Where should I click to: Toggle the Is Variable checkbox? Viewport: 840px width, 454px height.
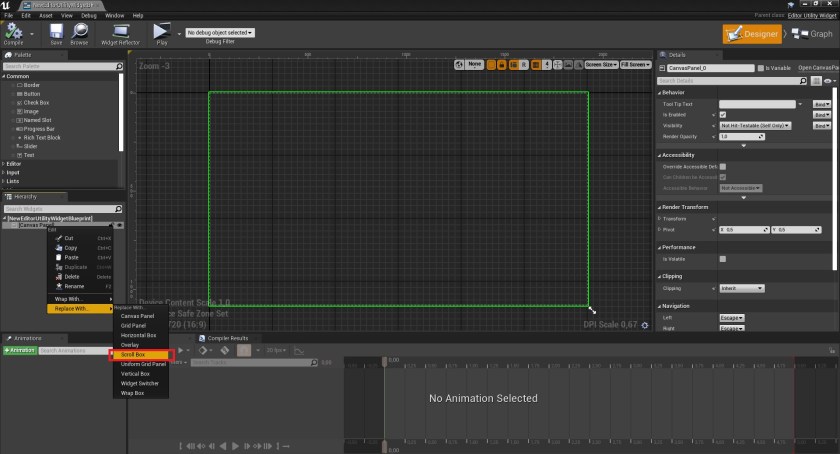point(759,68)
